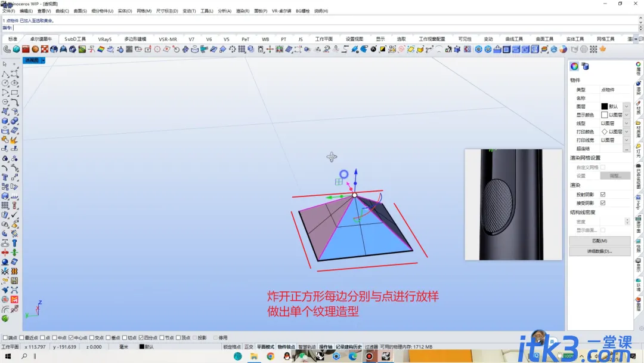Click the green apple icon in sidebar
The height and width of the screenshot is (363, 644).
[5, 319]
